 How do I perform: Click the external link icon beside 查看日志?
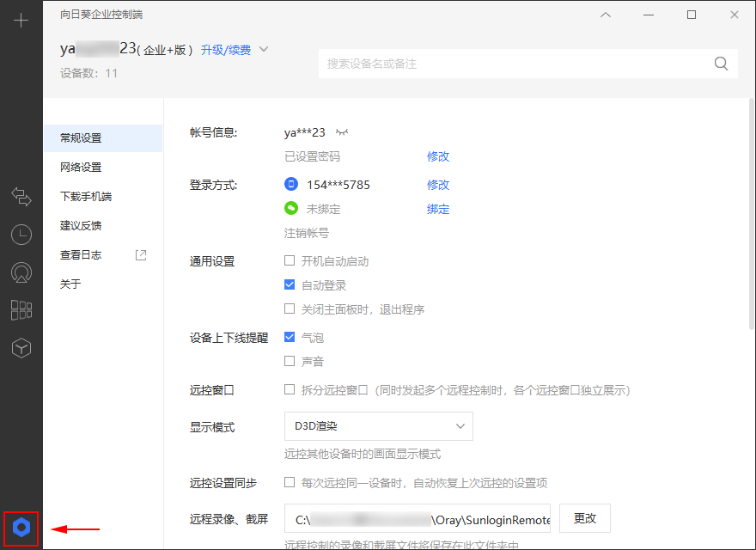click(141, 254)
